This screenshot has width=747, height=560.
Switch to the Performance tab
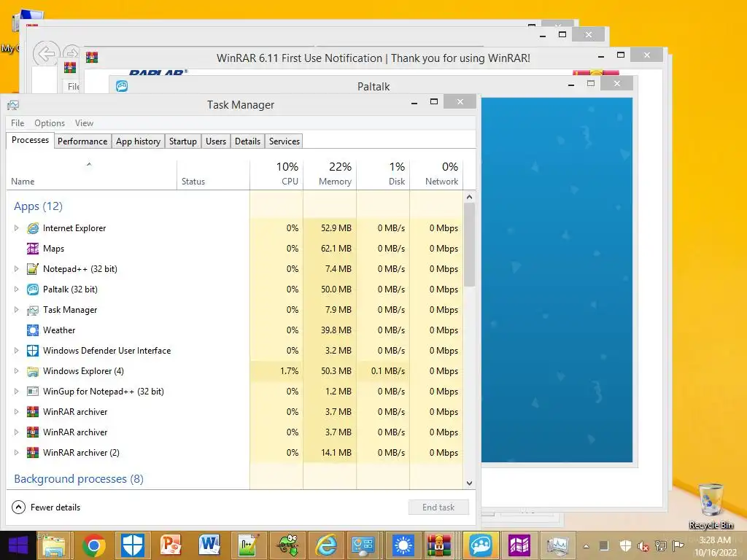pyautogui.click(x=82, y=141)
